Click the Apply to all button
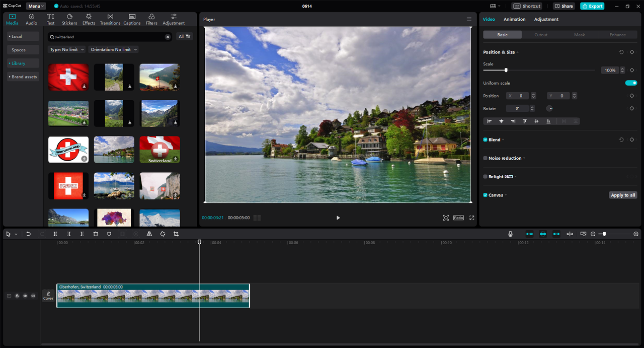 point(623,195)
